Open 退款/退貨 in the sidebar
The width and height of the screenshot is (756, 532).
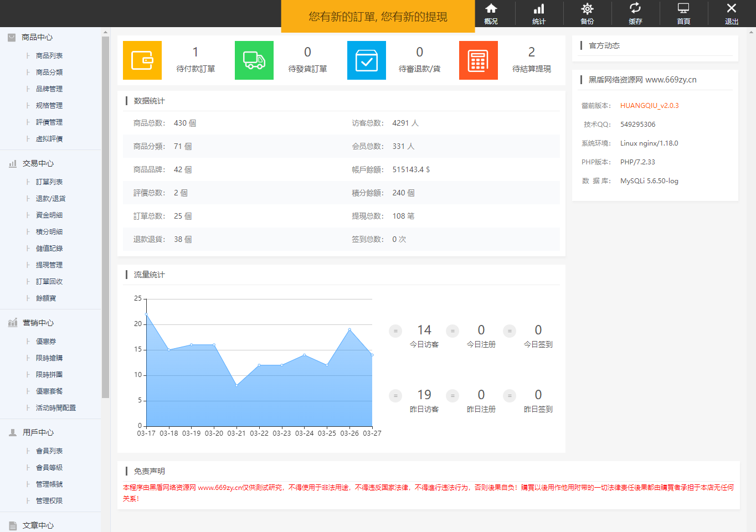tap(50, 199)
